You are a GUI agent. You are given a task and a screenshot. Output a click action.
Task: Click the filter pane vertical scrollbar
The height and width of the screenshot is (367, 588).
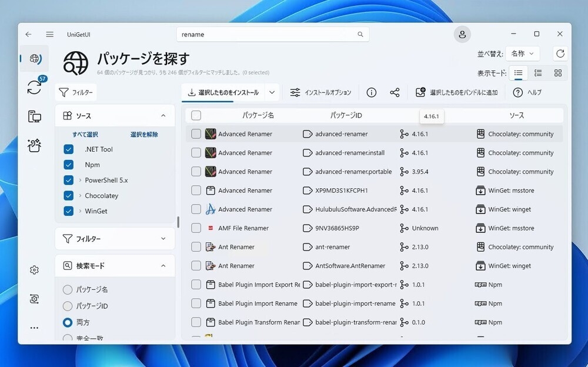(178, 222)
